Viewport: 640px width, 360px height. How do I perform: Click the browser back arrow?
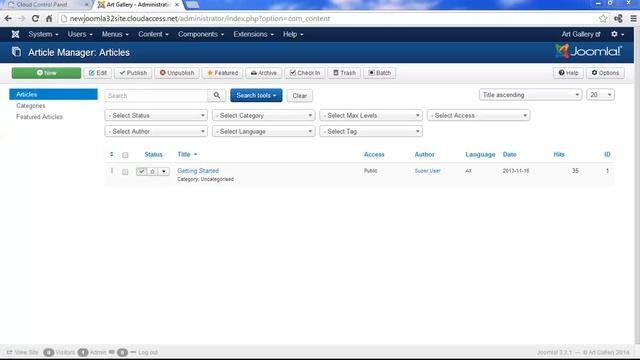8,18
